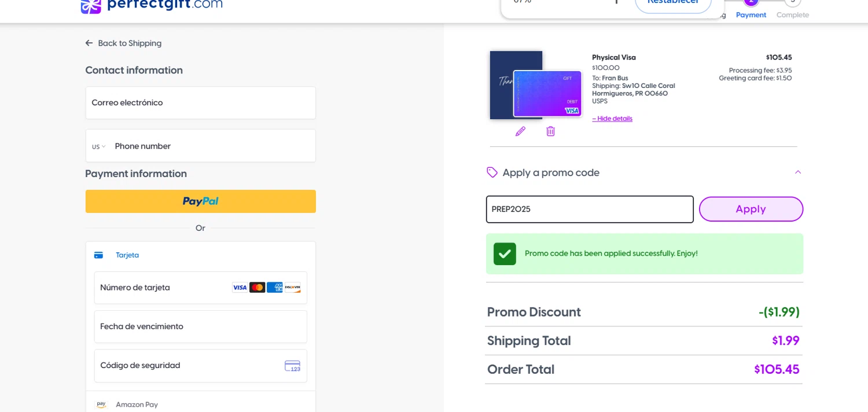
Task: Click the promo code tag icon
Action: (492, 172)
